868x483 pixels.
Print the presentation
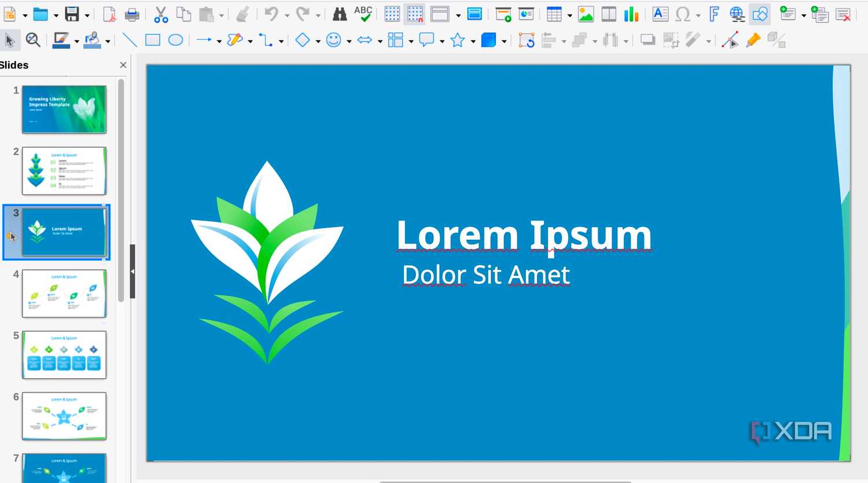point(132,14)
